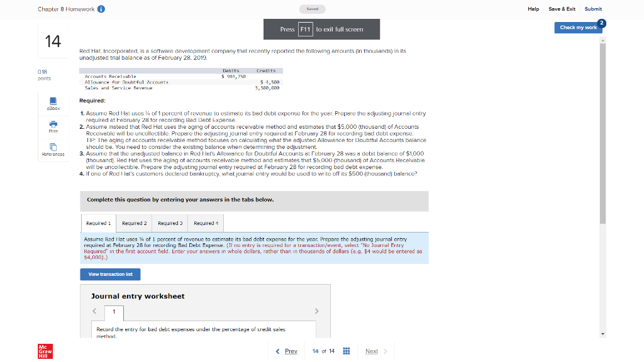Screen dimensions: 644x362
Task: Click Check my work button
Action: 579,28
